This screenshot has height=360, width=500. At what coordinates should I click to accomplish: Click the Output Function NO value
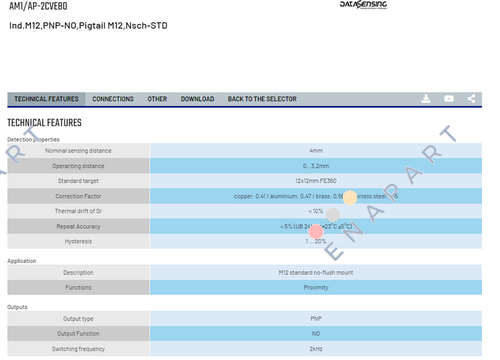(316, 334)
